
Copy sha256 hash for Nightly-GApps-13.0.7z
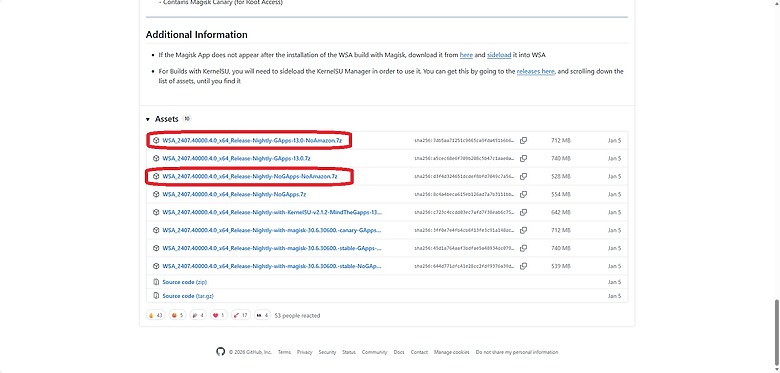523,159
